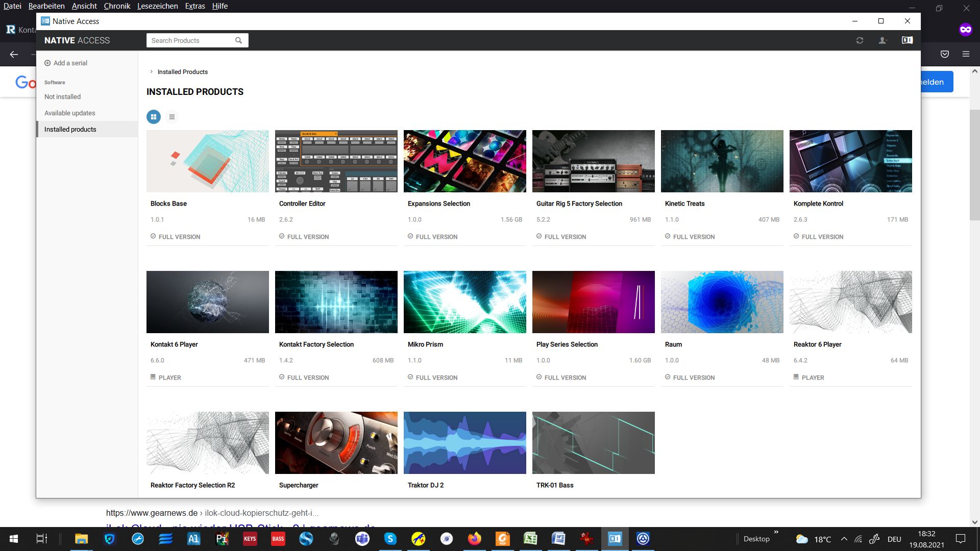Click the weather 18°C taskbar widget

(814, 539)
